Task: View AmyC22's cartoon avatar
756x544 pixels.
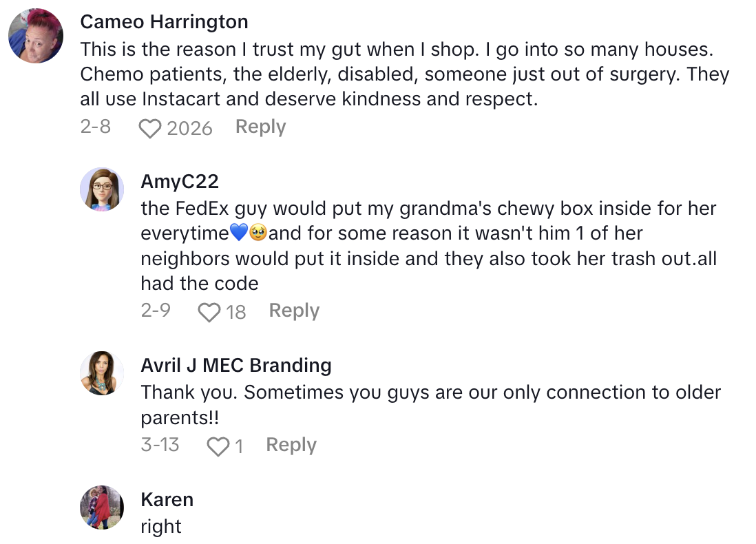Action: tap(102, 189)
